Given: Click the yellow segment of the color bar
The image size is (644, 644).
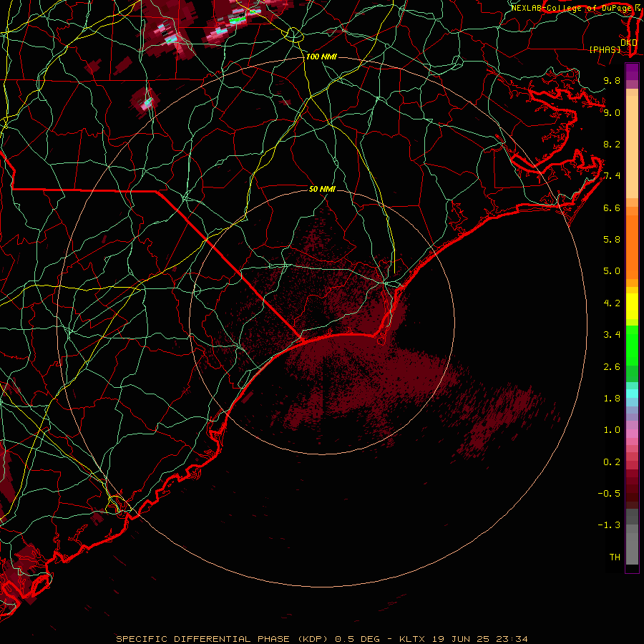Looking at the screenshot, I should [632, 306].
